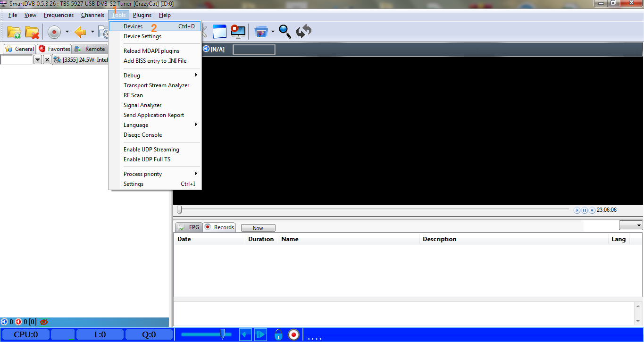Image resolution: width=644 pixels, height=342 pixels.
Task: Choose Device Settings menu entry
Action: (x=155, y=36)
